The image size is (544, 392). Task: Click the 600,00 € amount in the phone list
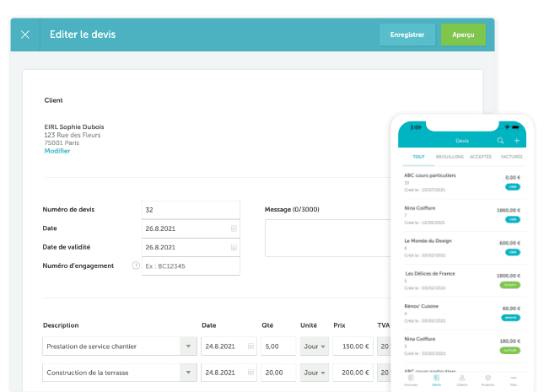[509, 243]
